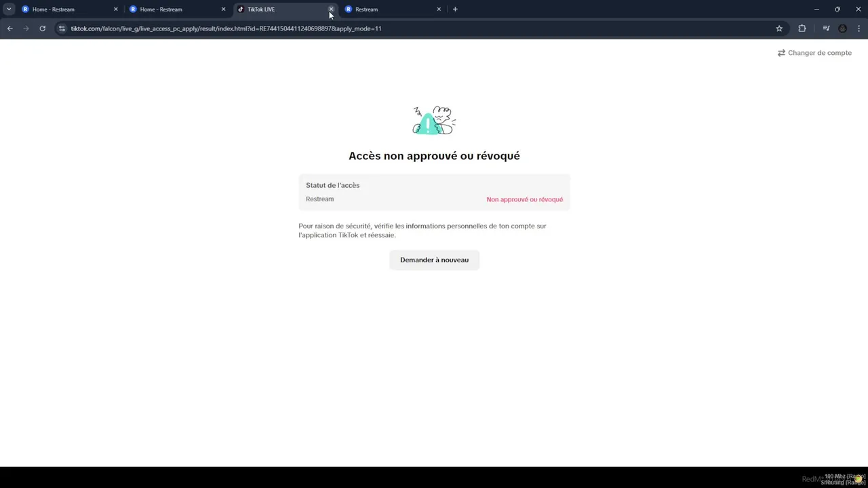Click the tiktok.com address bar URL
This screenshot has height=488, width=868.
[x=226, y=28]
